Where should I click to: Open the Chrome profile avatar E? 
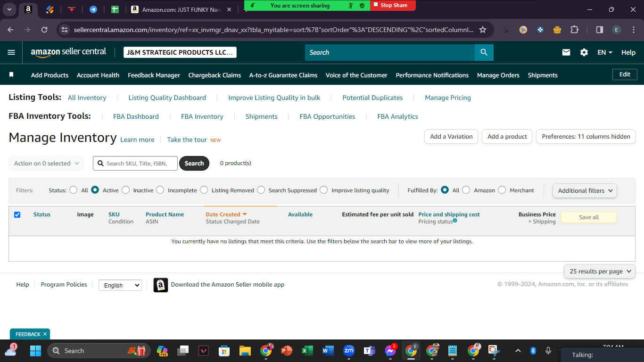tap(617, 30)
